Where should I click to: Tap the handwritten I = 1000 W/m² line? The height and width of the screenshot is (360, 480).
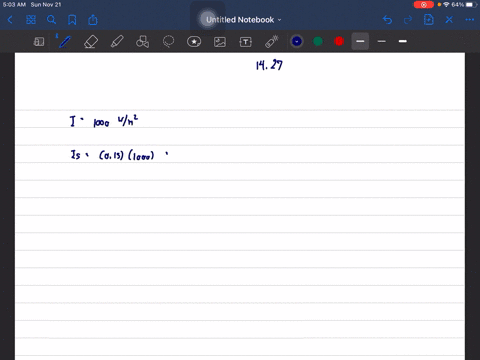pyautogui.click(x=104, y=121)
